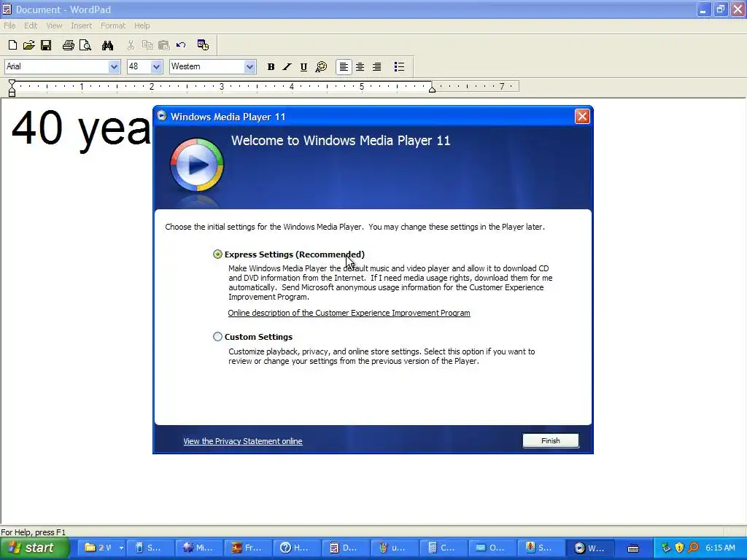Screen dimensions: 747x560
Task: Click the left indent marker on ruler
Action: click(x=12, y=88)
